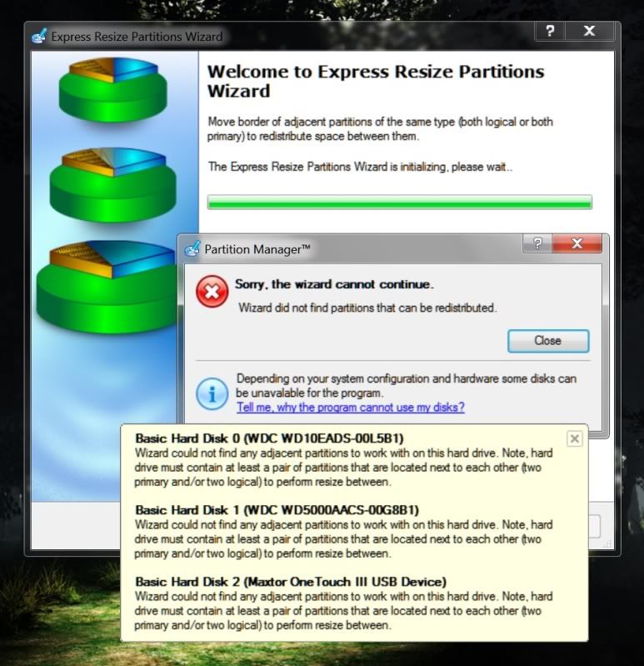Click 'Sorry, the wizard cannot continue.' message
This screenshot has height=666, width=644.
335,284
